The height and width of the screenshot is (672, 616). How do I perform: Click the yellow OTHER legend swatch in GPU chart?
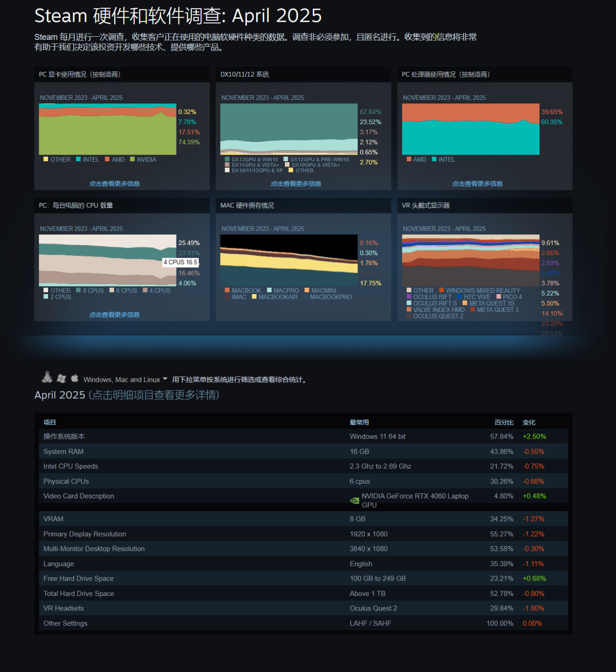(x=46, y=159)
